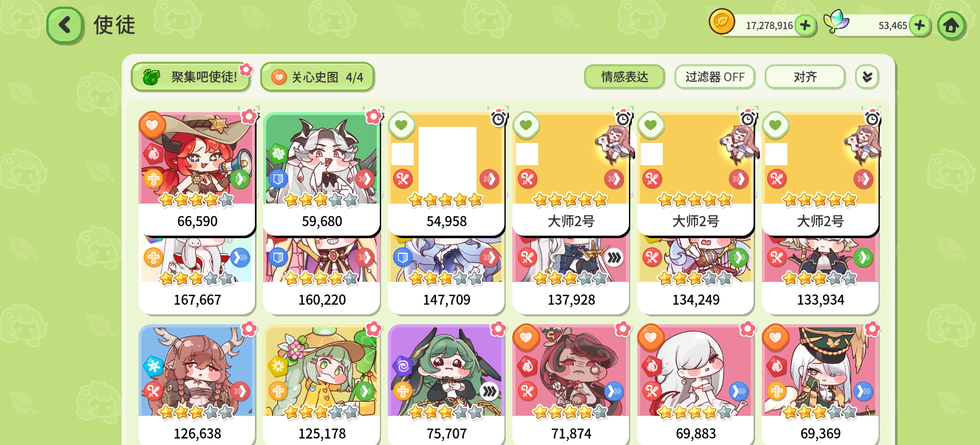The image size is (980, 445).
Task: Select the first 大师2号 character card
Action: (571, 173)
